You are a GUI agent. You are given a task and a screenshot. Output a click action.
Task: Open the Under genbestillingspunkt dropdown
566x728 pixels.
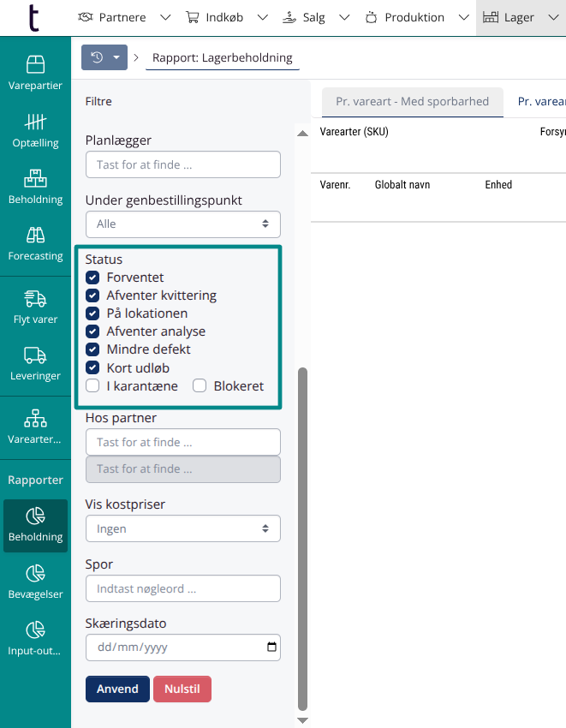coord(183,224)
